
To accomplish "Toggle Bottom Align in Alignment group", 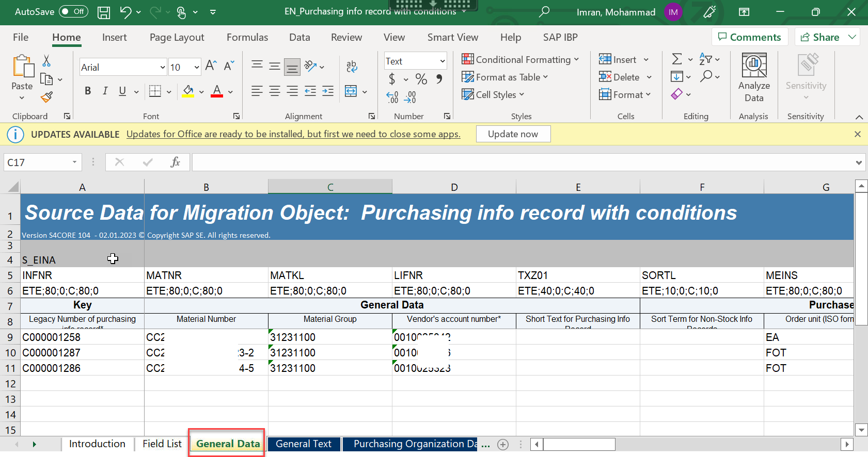I will coord(292,66).
